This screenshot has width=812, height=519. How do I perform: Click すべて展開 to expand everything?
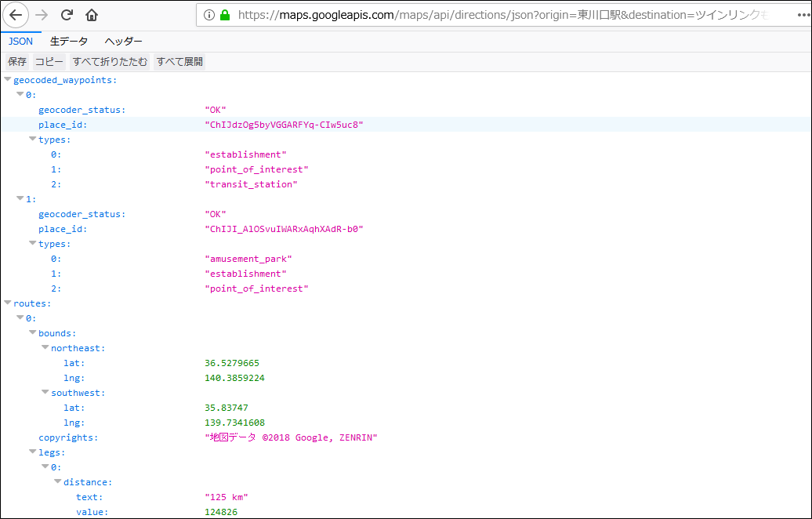point(178,61)
